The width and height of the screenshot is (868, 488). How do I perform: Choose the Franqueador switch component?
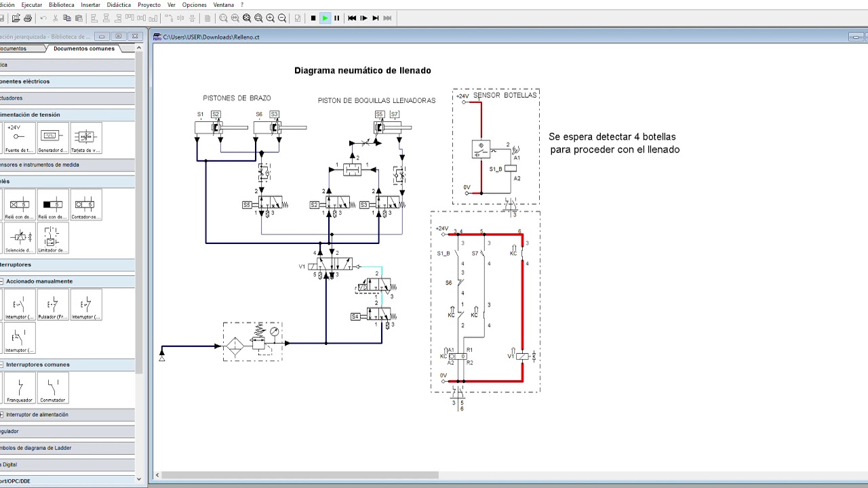19,388
